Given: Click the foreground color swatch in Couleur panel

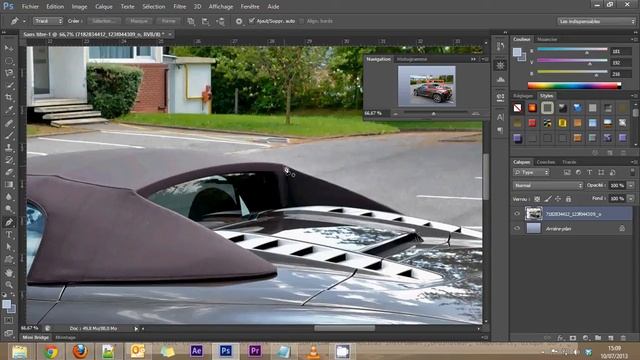Looking at the screenshot, I should point(517,52).
